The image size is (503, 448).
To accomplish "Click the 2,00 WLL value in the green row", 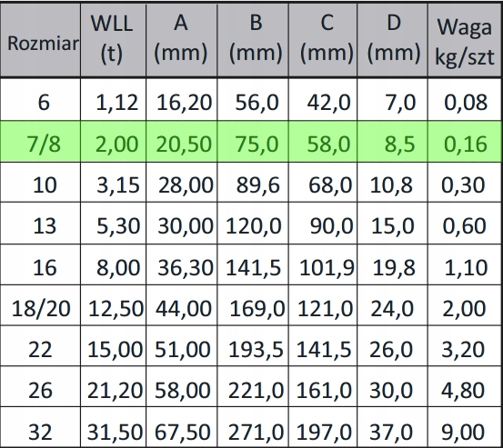I will 113,142.
